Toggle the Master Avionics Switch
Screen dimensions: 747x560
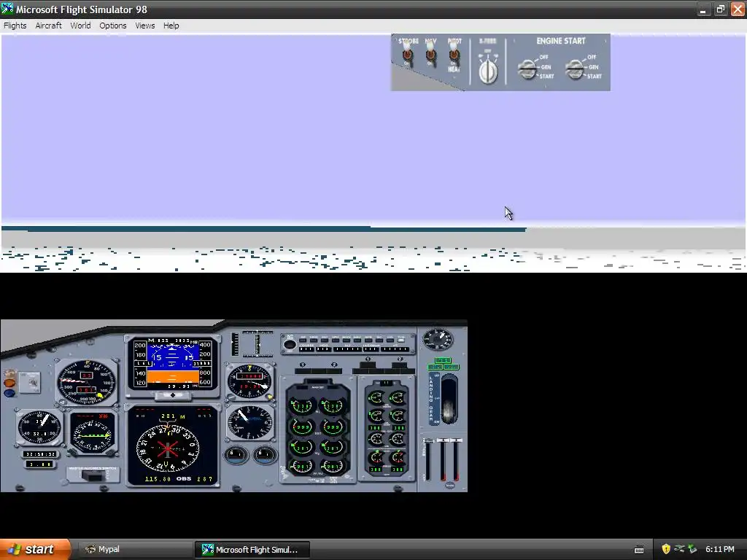[x=93, y=475]
